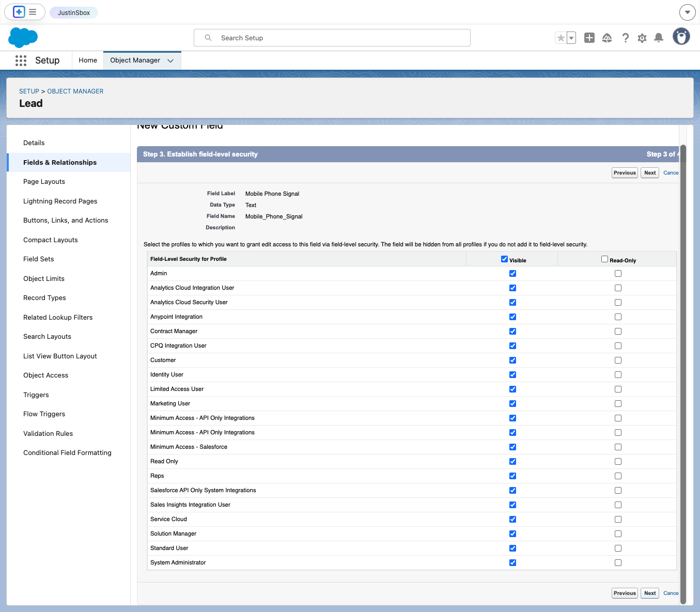Screen dimensions: 700x612
Task: Expand the Object Manager tab chevron
Action: (170, 60)
